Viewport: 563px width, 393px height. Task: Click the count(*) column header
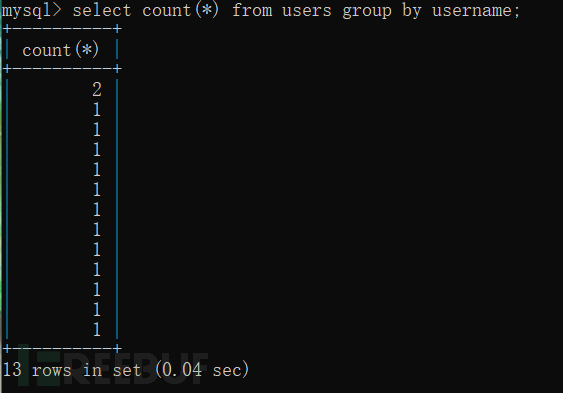tap(61, 50)
